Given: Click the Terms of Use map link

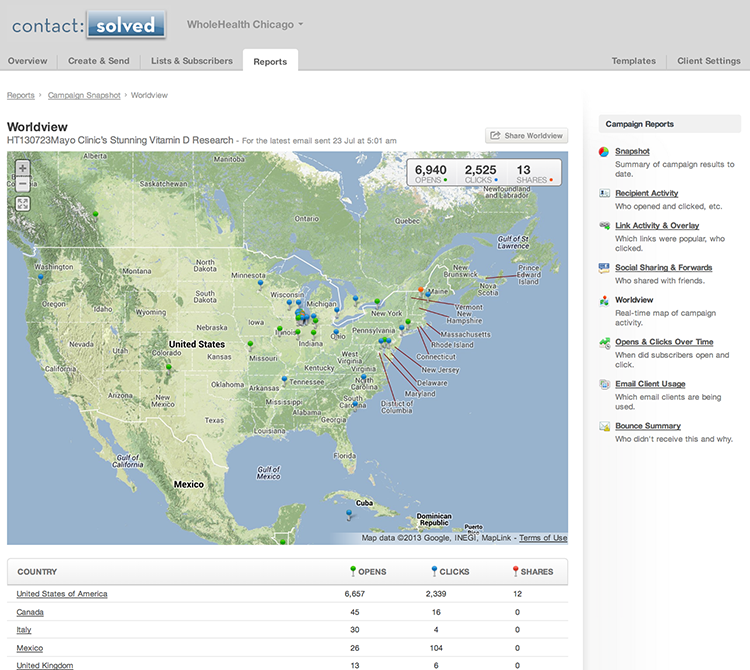Looking at the screenshot, I should tap(543, 538).
